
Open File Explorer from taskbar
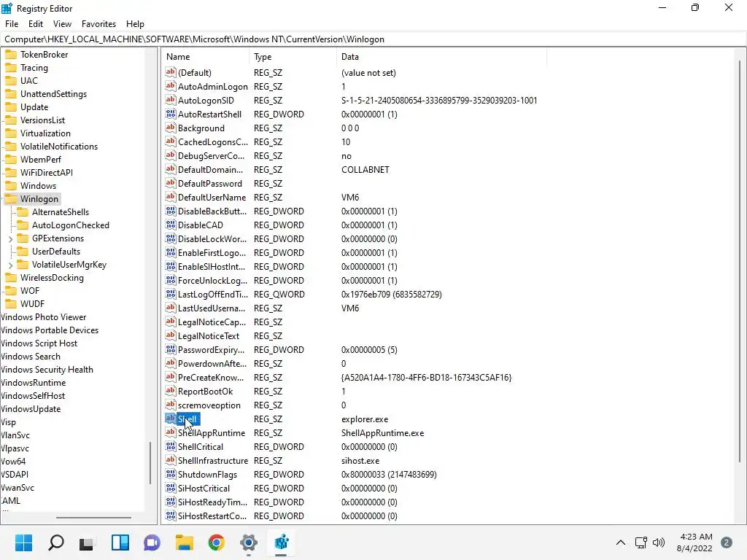tap(185, 542)
